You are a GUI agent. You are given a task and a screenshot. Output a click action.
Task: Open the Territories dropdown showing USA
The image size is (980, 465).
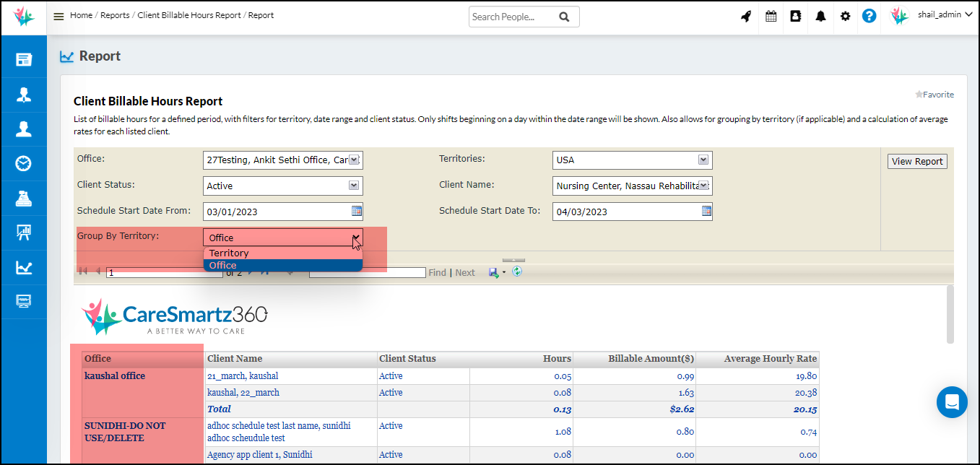click(x=703, y=160)
